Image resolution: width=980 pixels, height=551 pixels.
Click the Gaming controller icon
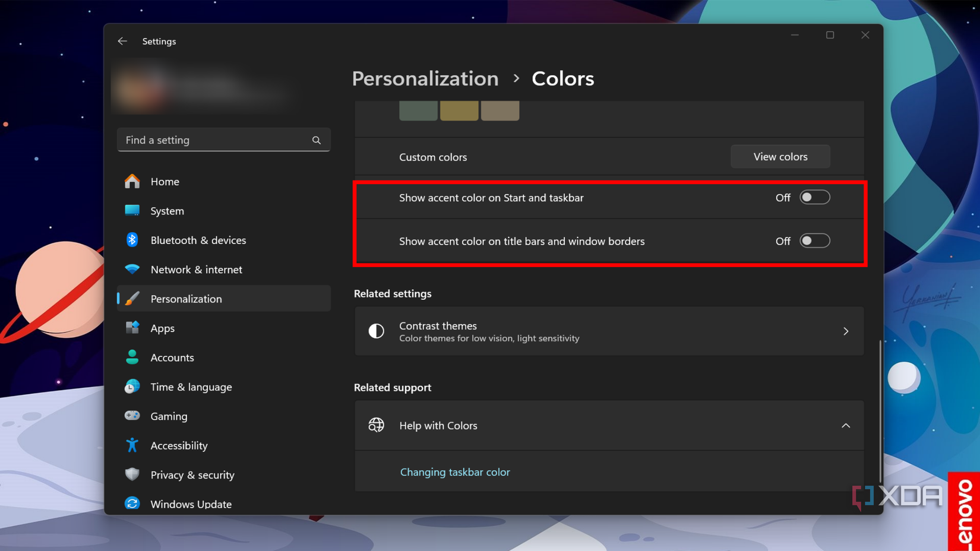pos(132,416)
